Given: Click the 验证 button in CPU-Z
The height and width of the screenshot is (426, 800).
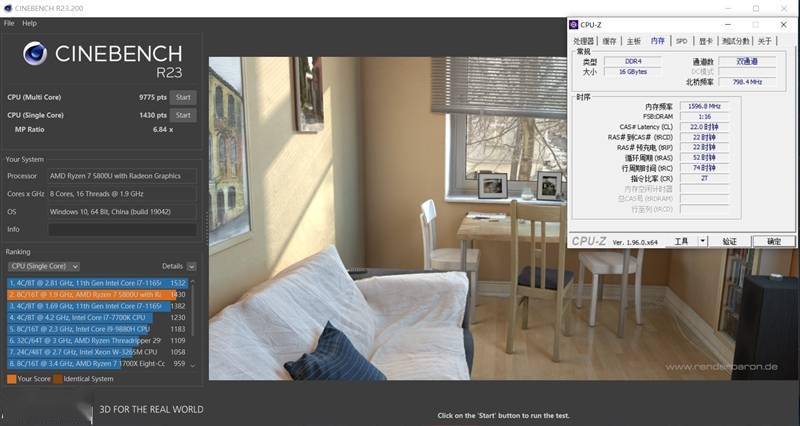Looking at the screenshot, I should click(x=730, y=241).
